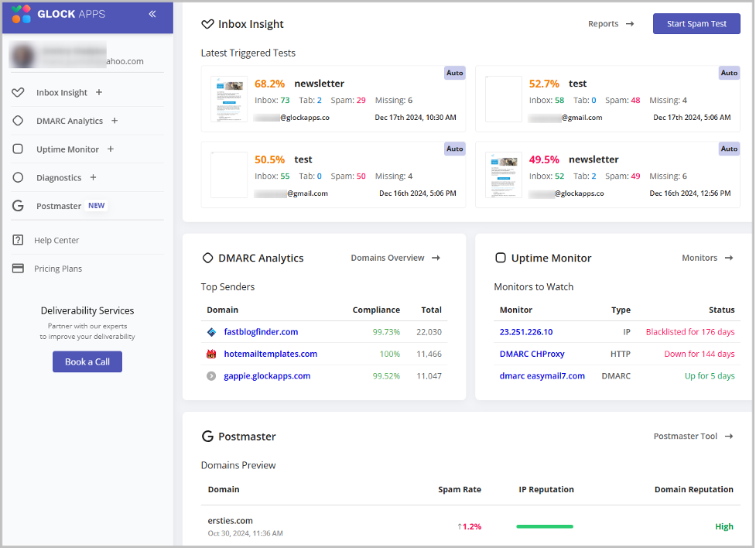
Task: Click the Postmaster G icon in sidebar
Action: (18, 205)
